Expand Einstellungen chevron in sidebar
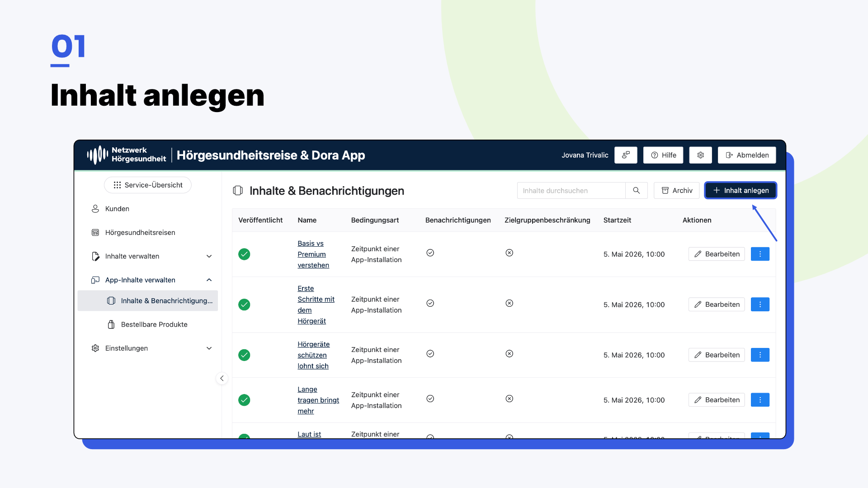This screenshot has height=488, width=868. click(209, 348)
